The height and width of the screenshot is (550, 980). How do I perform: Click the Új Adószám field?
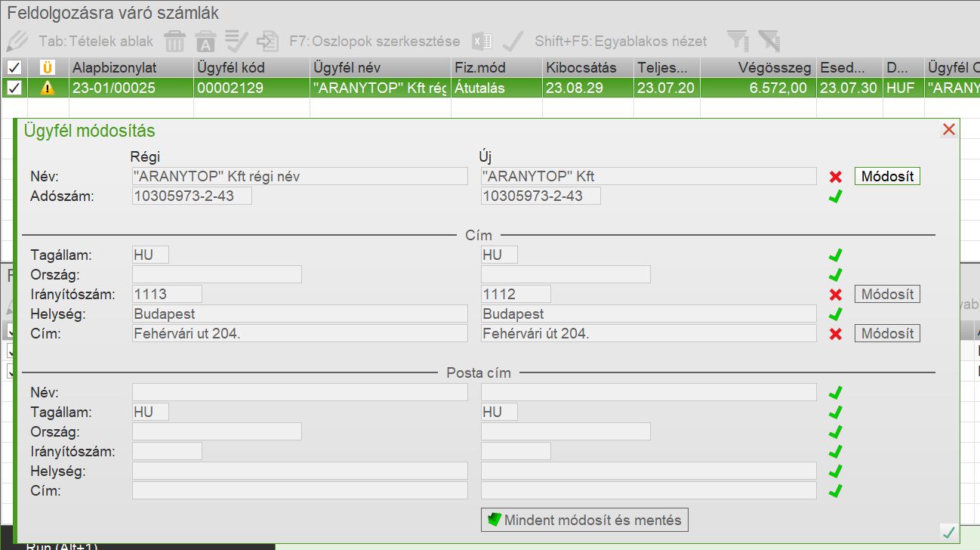[541, 196]
